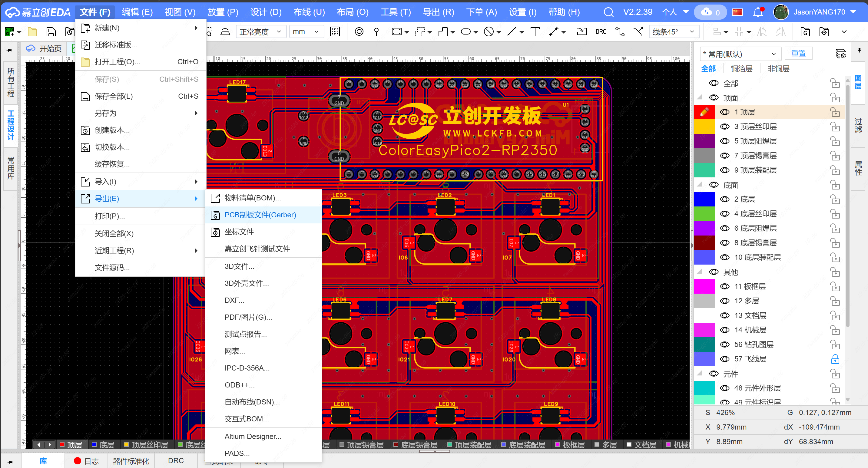Click the language flag icon
The image size is (868, 468).
737,12
